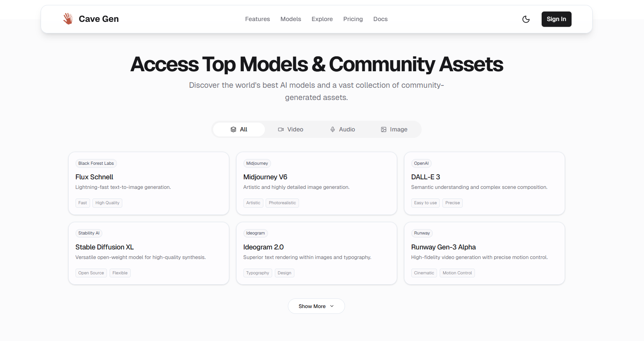The height and width of the screenshot is (341, 644).
Task: Click the Superior text rendering description
Action: tap(307, 257)
